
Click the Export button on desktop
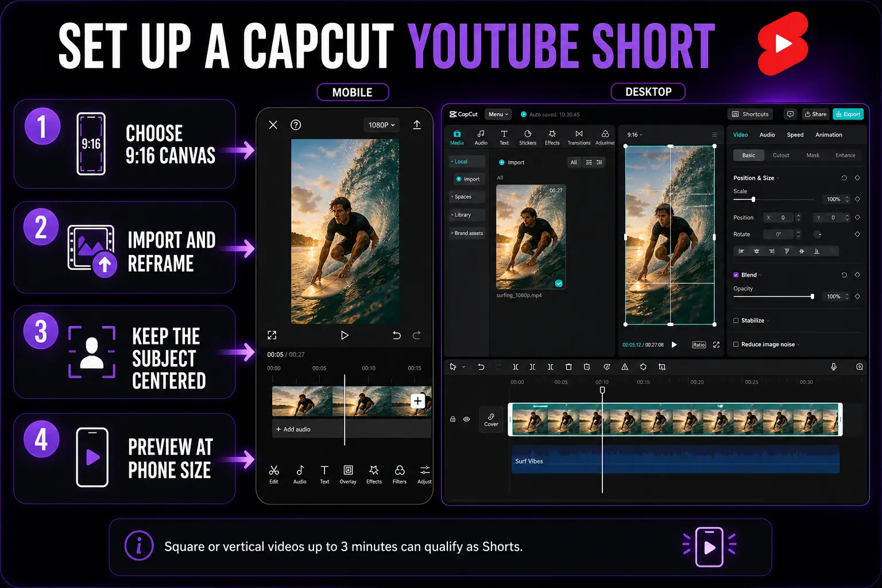848,114
